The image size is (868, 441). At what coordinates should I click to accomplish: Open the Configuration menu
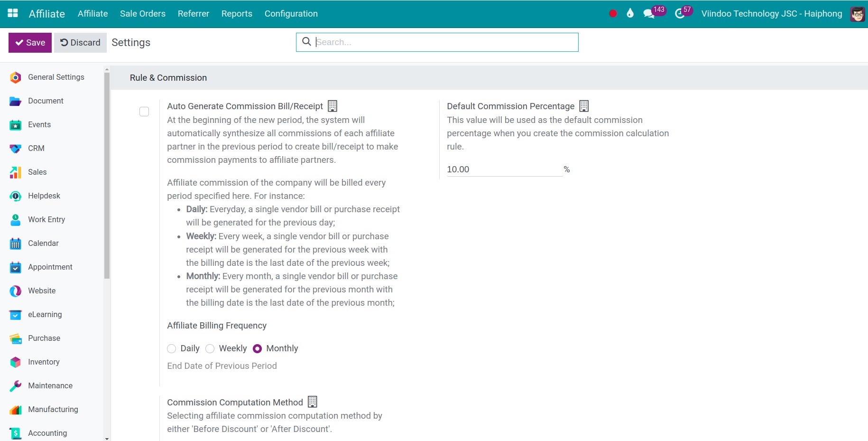click(x=291, y=14)
